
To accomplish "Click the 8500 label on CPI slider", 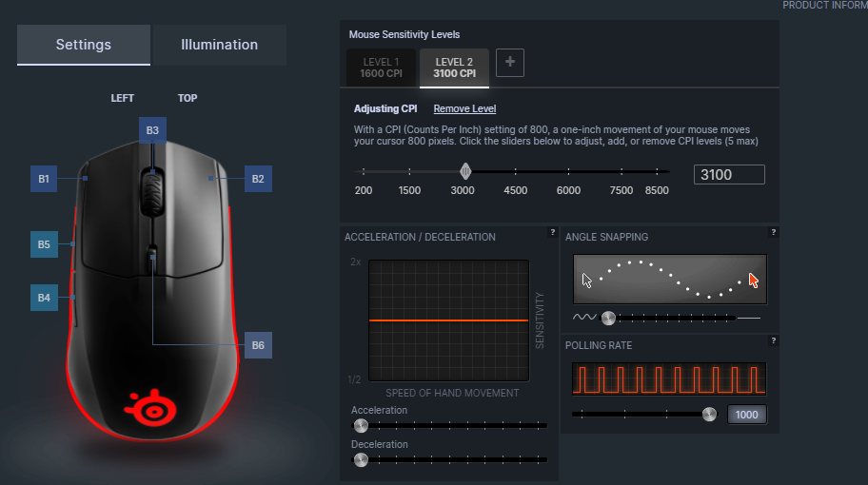I will [x=657, y=190].
